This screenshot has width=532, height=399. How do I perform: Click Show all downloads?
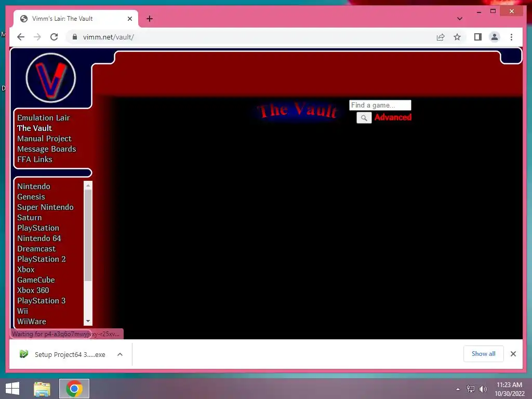point(483,354)
